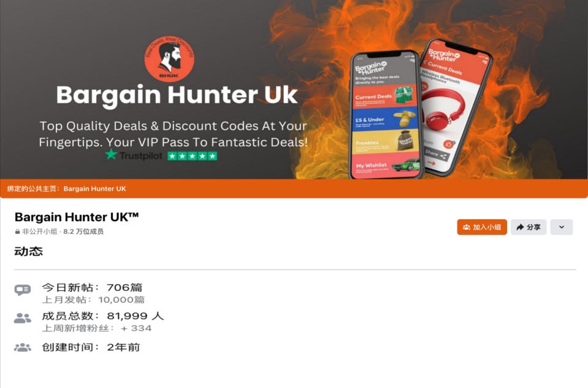Click the Current Deals tile on phone
Screen dimensions: 588x388
click(385, 96)
